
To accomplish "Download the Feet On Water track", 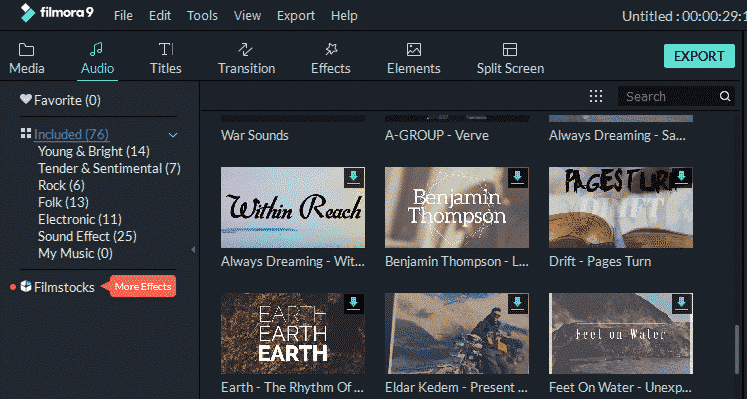I will [x=682, y=303].
